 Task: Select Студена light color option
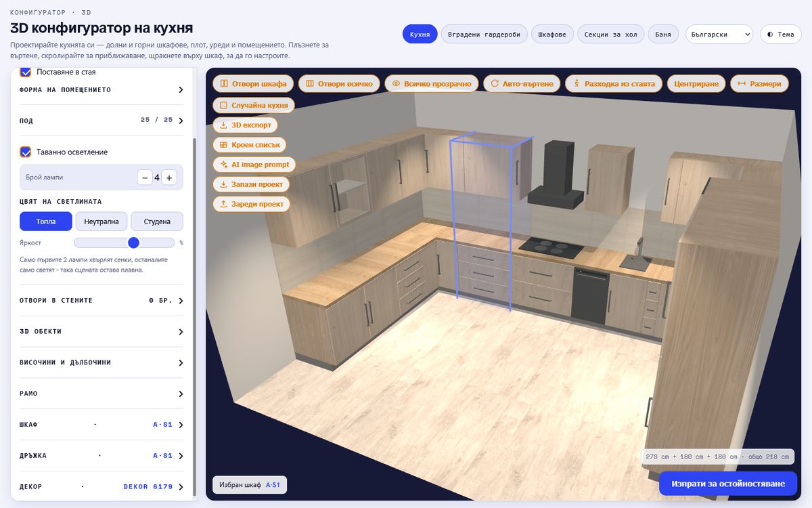pos(157,221)
